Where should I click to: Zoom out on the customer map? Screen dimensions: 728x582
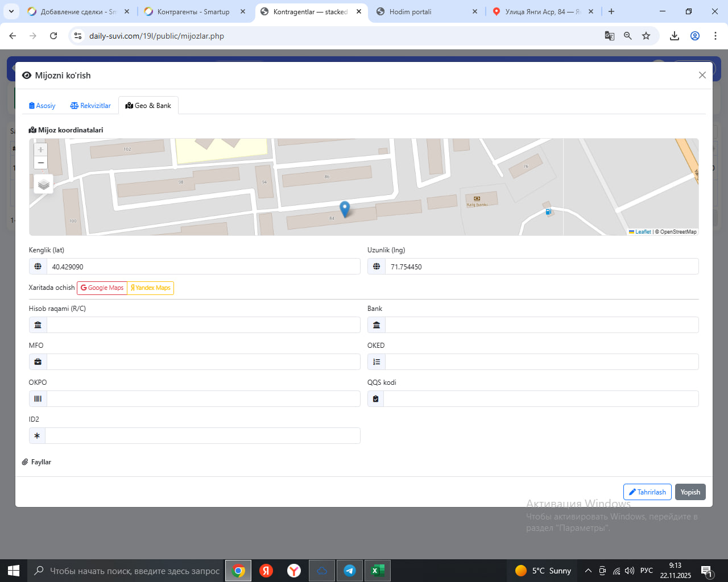pyautogui.click(x=40, y=163)
